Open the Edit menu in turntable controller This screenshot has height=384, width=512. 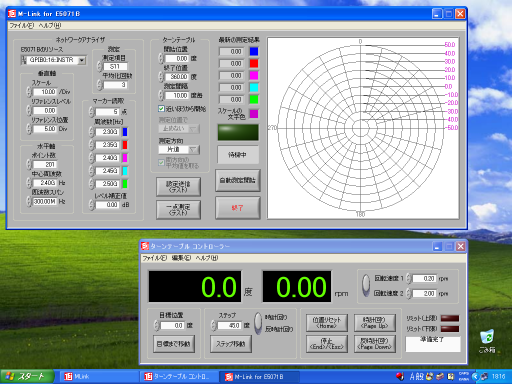pos(181,258)
